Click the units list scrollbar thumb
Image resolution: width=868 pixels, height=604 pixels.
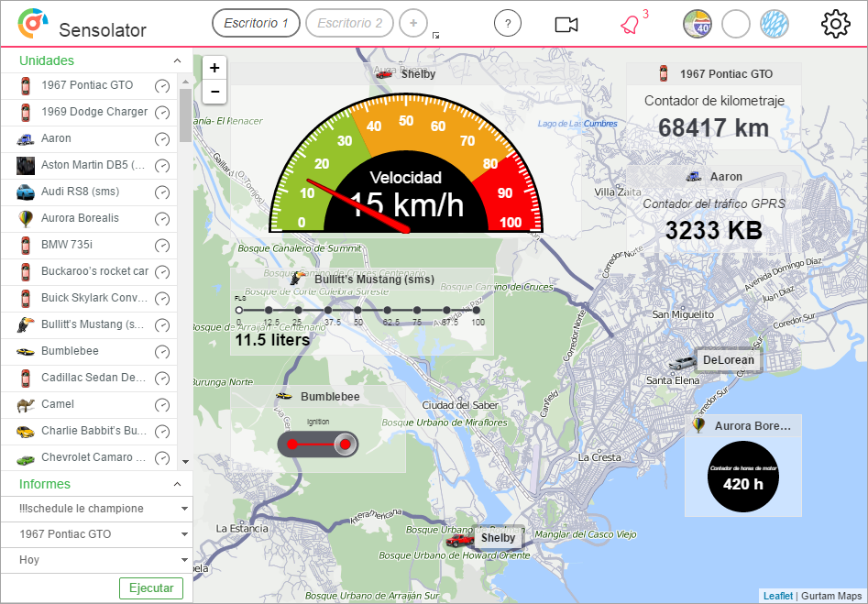point(185,115)
